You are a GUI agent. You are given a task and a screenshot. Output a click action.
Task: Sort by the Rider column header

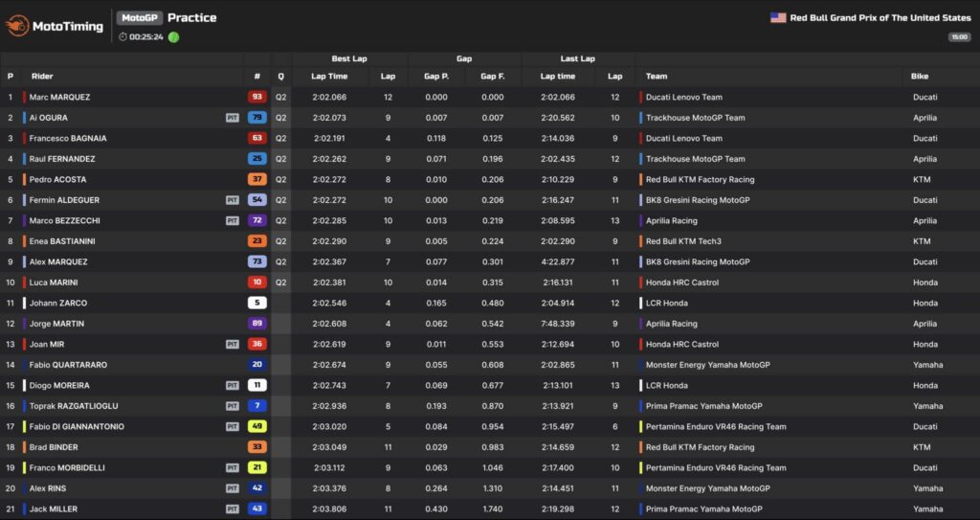(42, 77)
